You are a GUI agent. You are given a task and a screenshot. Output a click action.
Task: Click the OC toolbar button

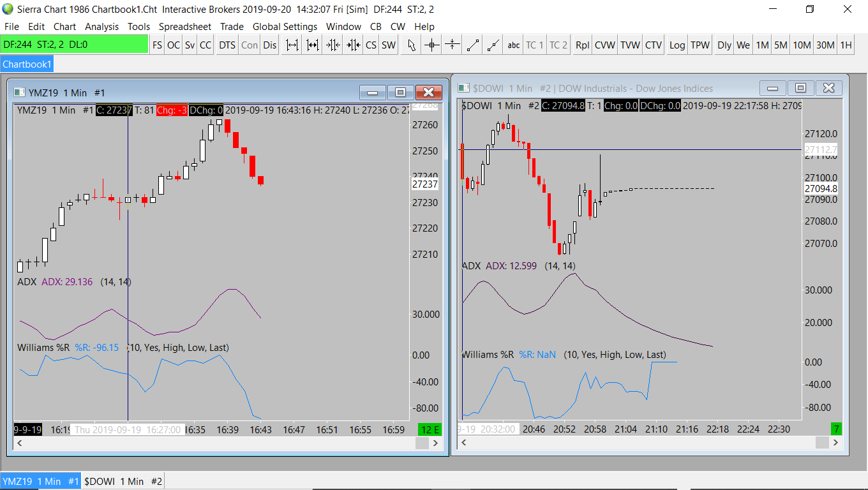174,45
